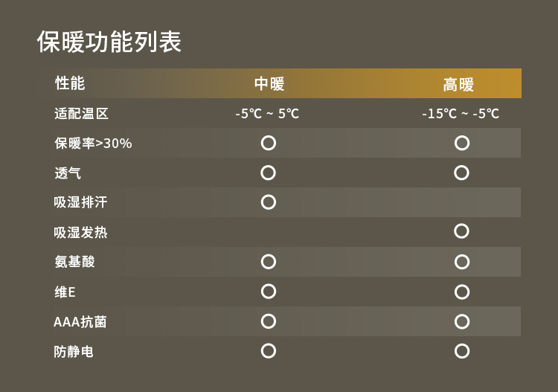
Task: Click the 中暖 circle for 吸湿排汗
Action: tap(269, 202)
